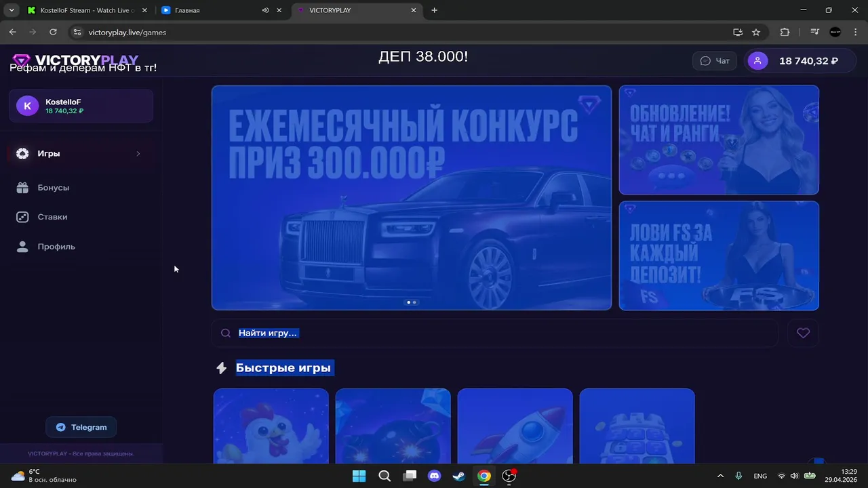Open the chicken quick game card
This screenshot has height=488, width=868.
point(271,426)
